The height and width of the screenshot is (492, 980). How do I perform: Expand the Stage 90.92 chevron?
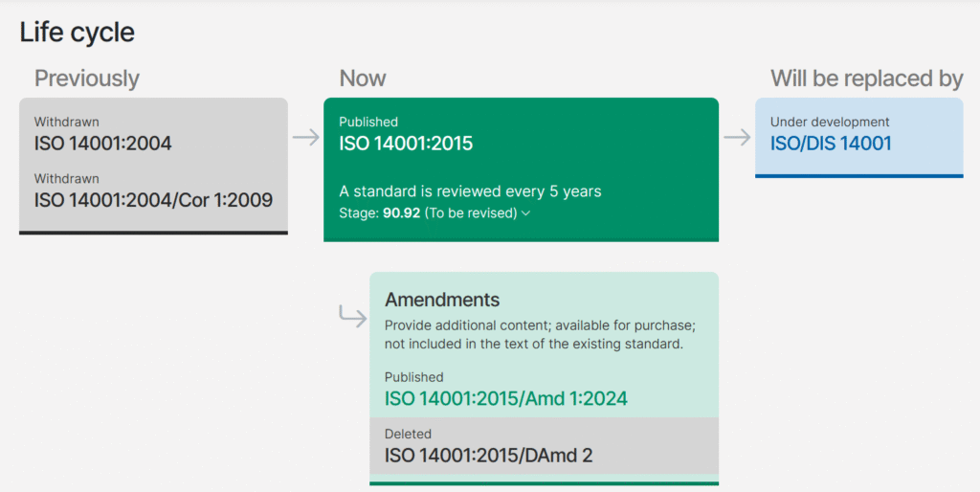[x=526, y=213]
